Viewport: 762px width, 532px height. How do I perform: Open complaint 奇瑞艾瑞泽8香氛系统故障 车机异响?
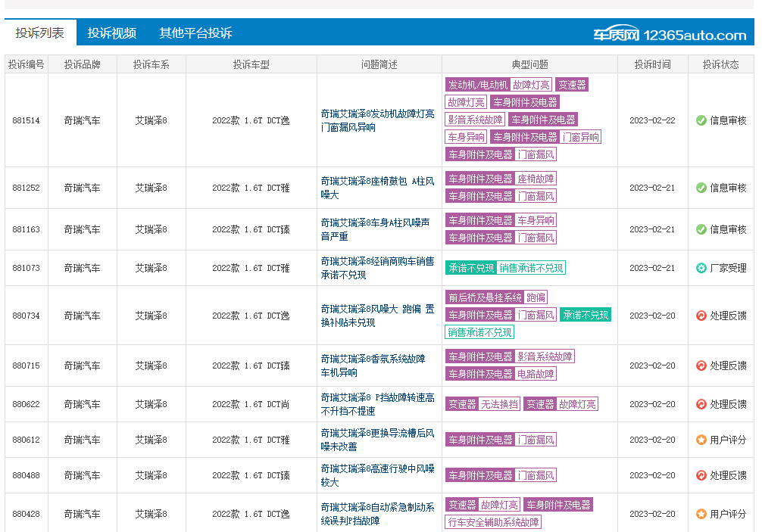[x=373, y=366]
